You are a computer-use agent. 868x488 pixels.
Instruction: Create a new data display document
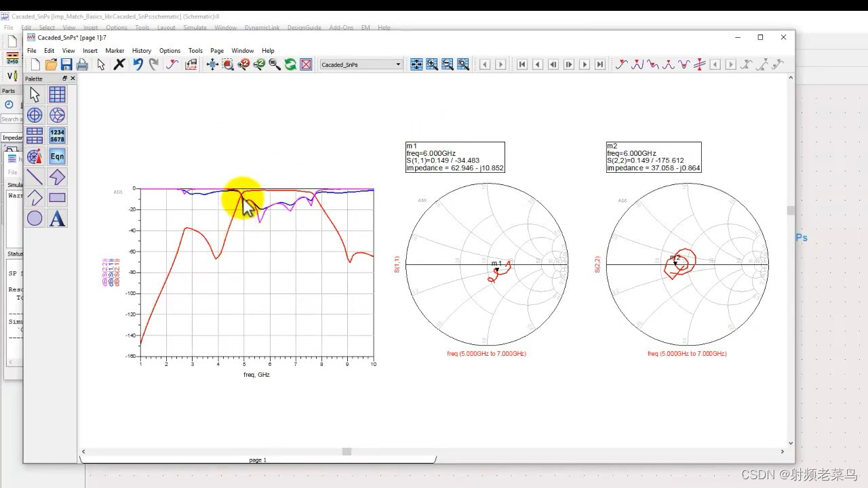click(35, 64)
